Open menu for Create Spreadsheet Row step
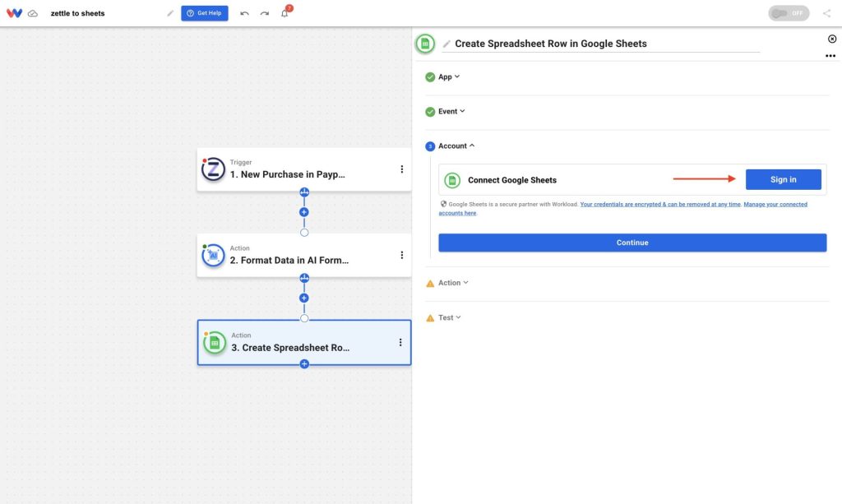 click(400, 343)
